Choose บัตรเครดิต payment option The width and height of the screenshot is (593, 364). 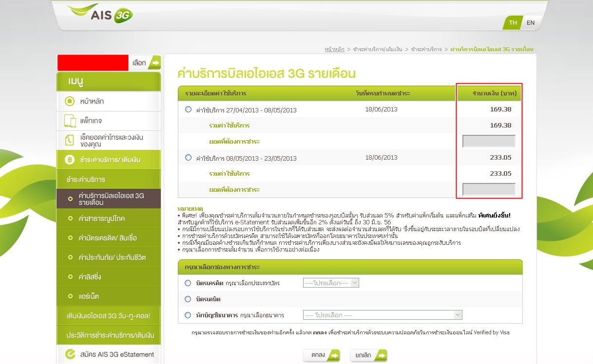pyautogui.click(x=188, y=283)
